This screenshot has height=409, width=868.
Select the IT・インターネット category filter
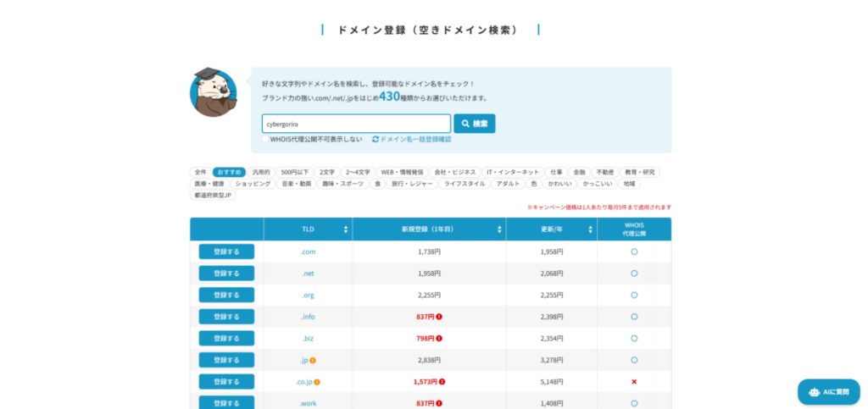(x=513, y=172)
